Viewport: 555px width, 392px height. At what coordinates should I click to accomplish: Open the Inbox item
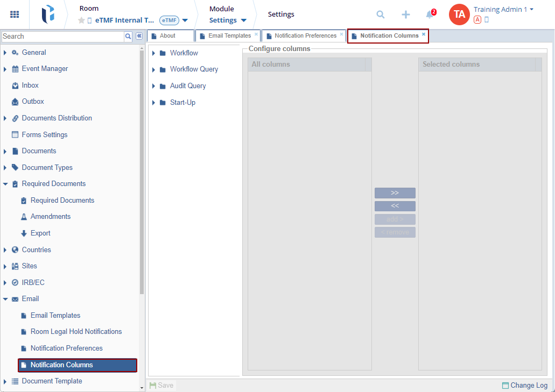click(30, 85)
